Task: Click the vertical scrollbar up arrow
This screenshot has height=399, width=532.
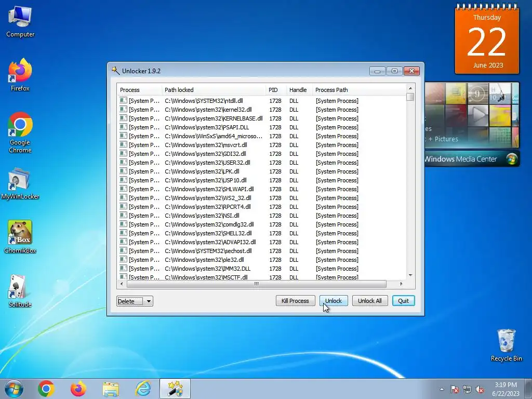Action: pyautogui.click(x=410, y=88)
